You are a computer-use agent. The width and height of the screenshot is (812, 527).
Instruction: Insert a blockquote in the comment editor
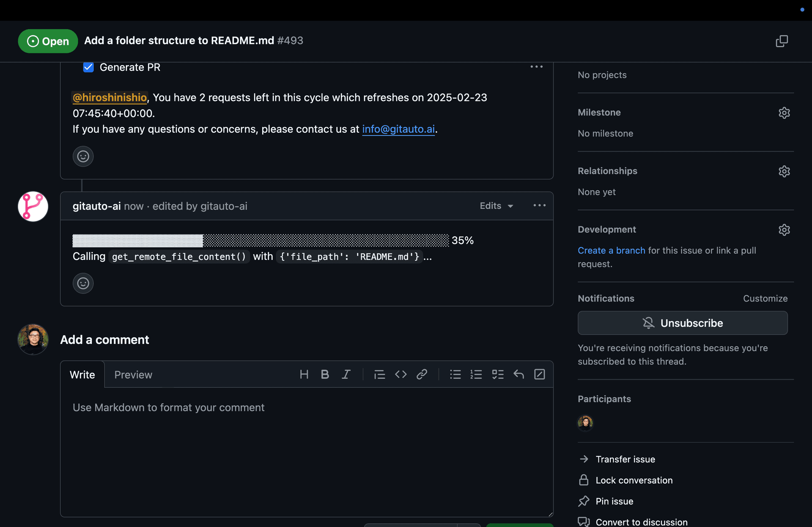click(x=379, y=374)
